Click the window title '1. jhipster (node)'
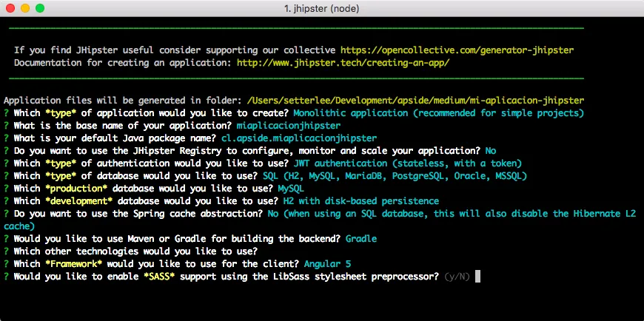 pos(321,9)
